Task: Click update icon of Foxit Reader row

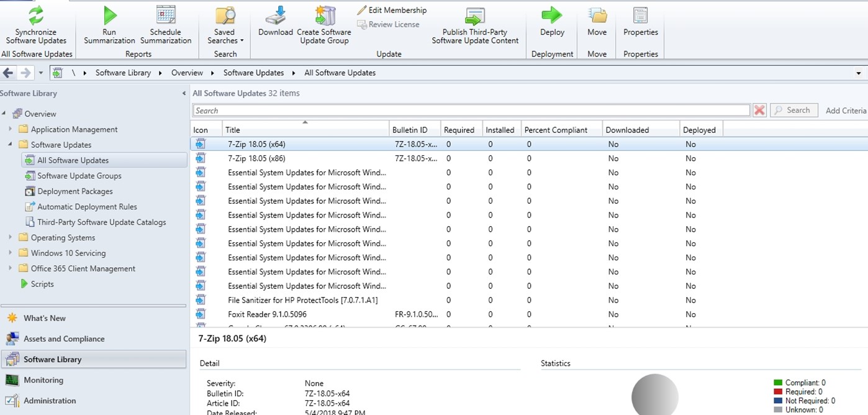Action: (x=200, y=314)
